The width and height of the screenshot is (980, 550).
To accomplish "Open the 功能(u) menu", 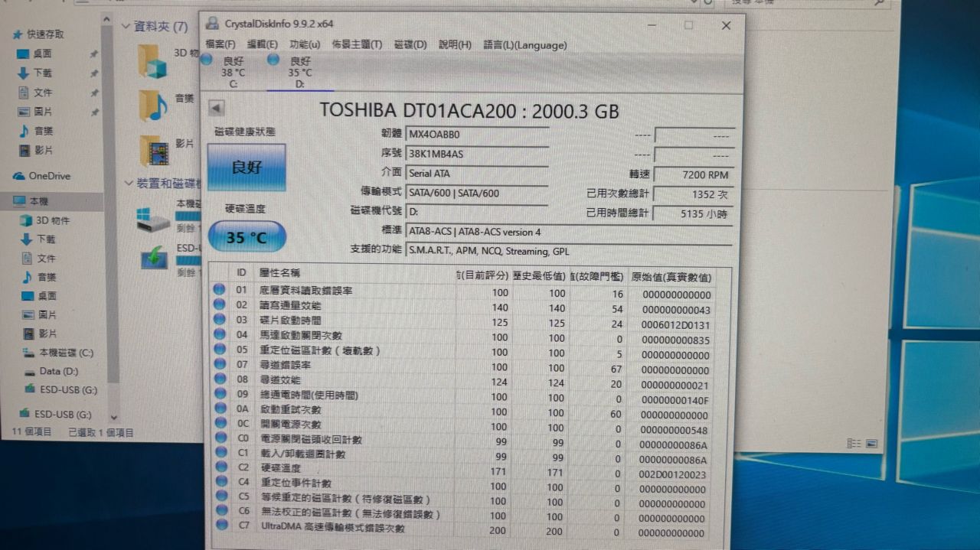I will 305,44.
